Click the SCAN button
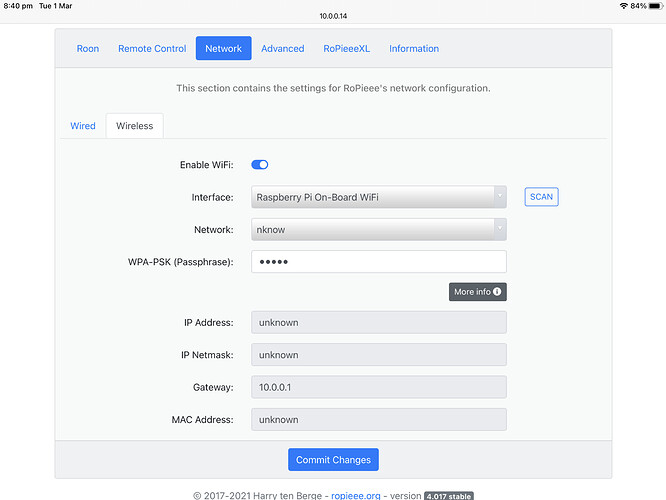The height and width of the screenshot is (500, 666). tap(542, 197)
